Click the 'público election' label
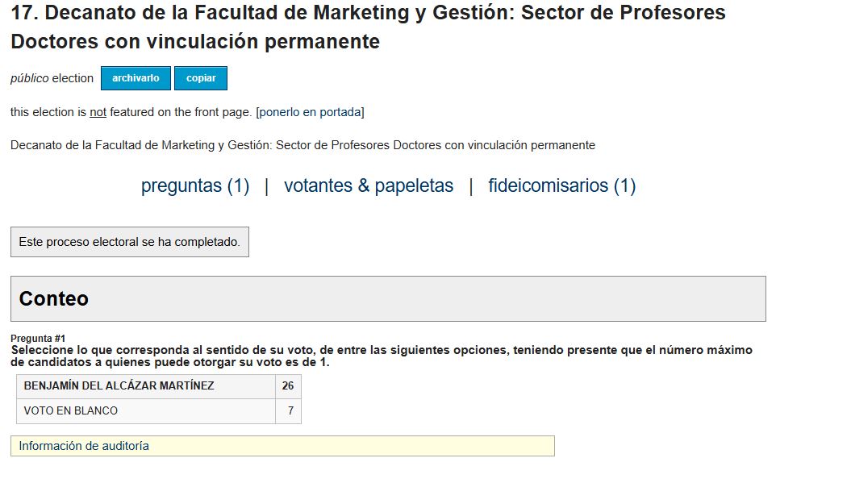The width and height of the screenshot is (851, 504). [52, 79]
